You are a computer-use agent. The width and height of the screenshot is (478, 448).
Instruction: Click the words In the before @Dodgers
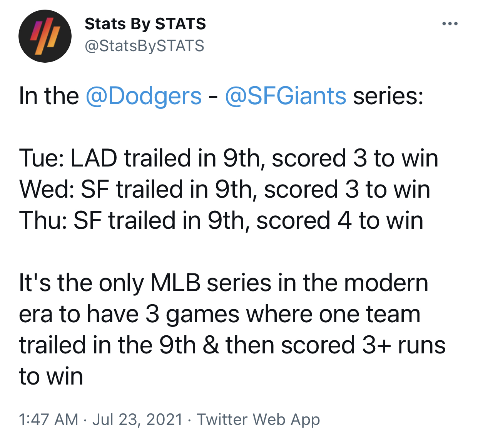pyautogui.click(x=49, y=96)
